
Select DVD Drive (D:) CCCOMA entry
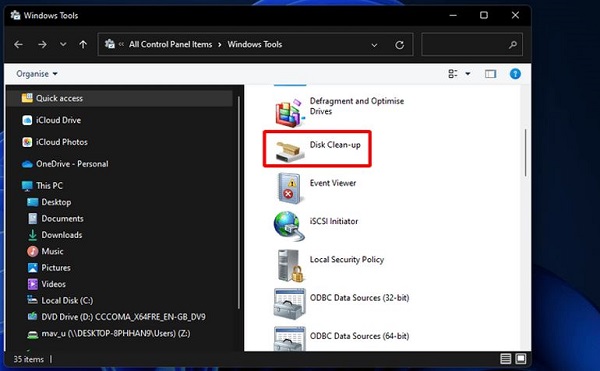click(116, 317)
